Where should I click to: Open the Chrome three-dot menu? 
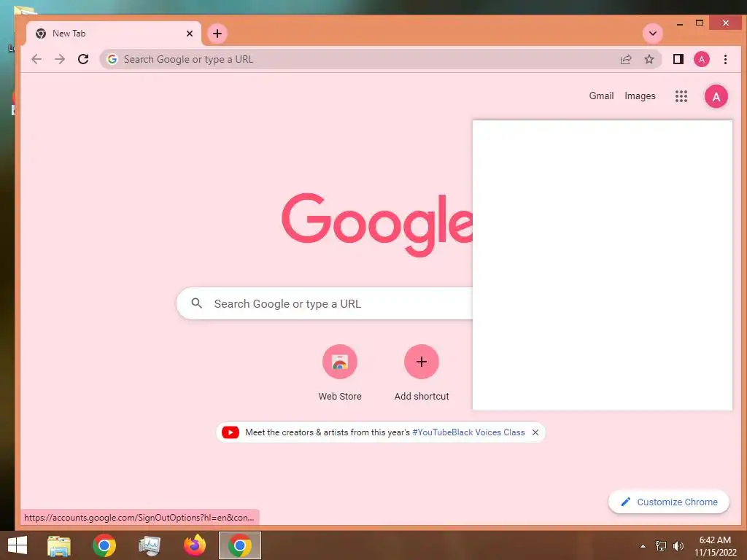[725, 59]
